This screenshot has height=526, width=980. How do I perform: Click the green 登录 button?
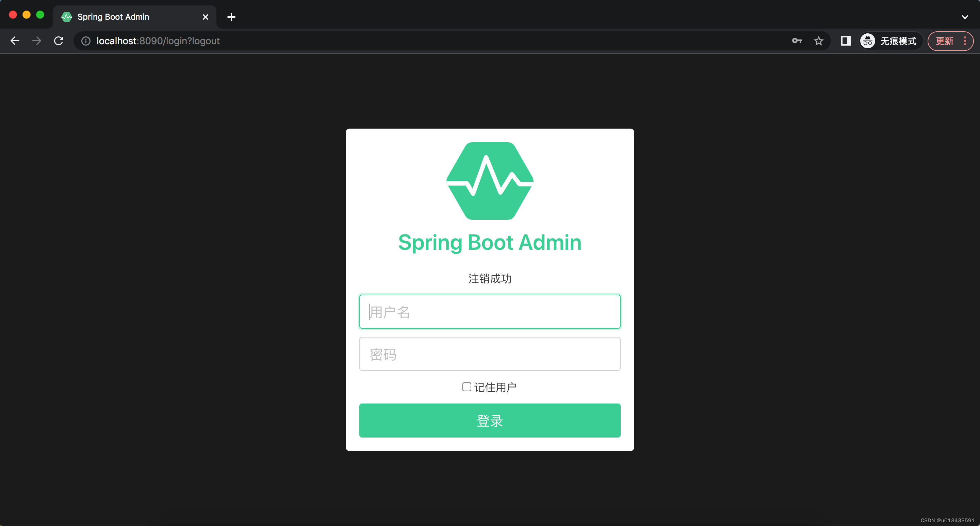click(490, 420)
